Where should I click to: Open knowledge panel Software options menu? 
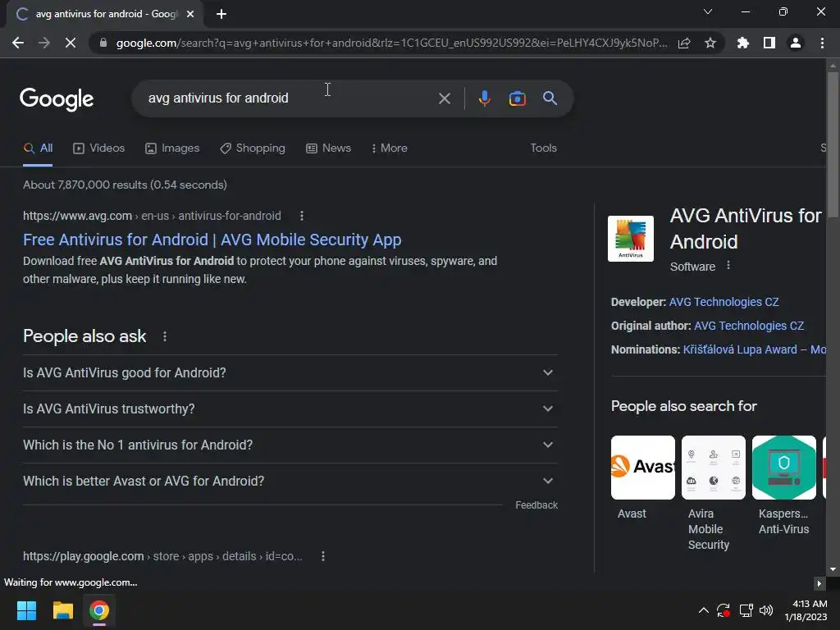(728, 266)
